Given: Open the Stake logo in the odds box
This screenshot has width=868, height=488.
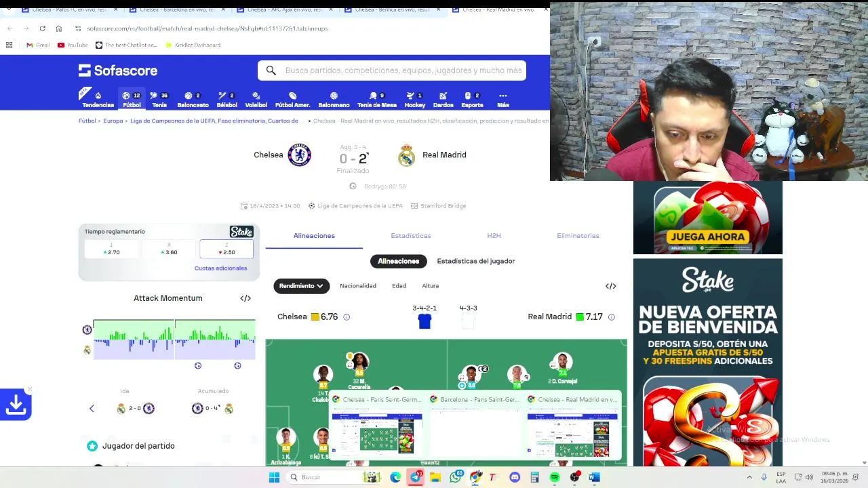Looking at the screenshot, I should (241, 232).
